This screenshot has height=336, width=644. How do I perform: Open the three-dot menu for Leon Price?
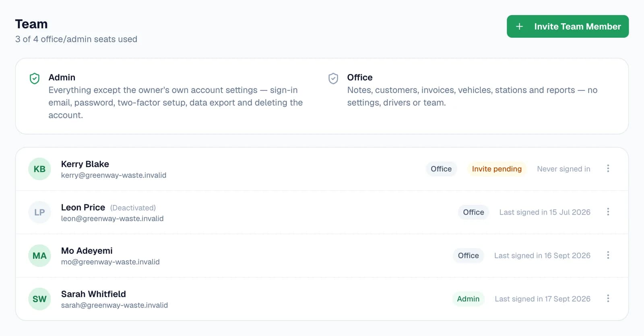click(608, 212)
